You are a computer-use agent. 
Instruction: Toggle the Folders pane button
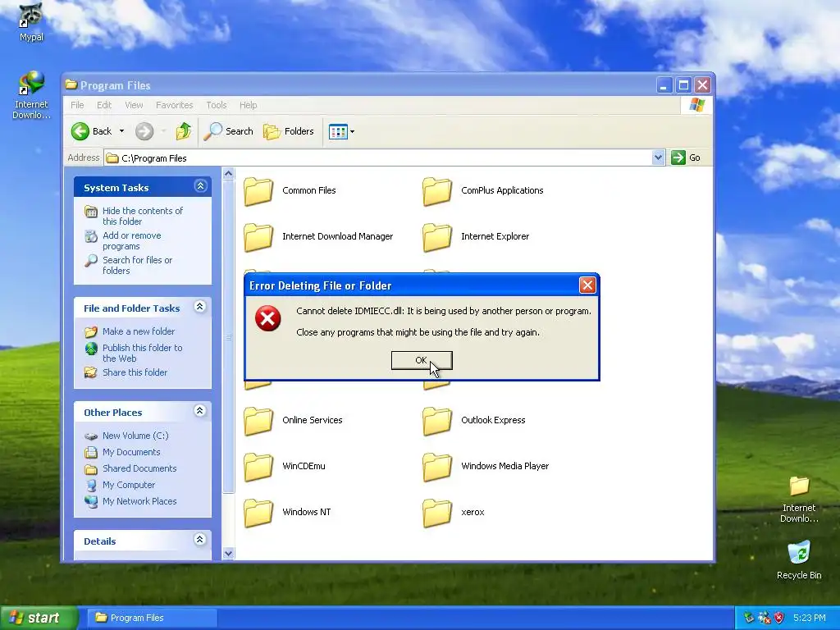(288, 131)
